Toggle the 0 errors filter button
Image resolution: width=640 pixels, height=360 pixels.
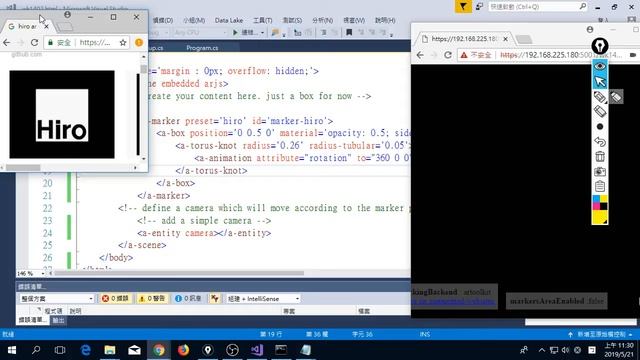pyautogui.click(x=115, y=298)
